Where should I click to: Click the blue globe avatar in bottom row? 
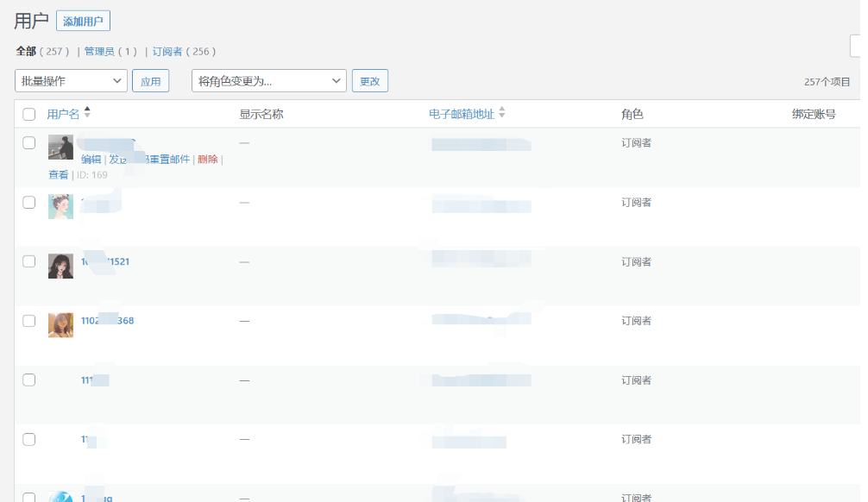60,497
